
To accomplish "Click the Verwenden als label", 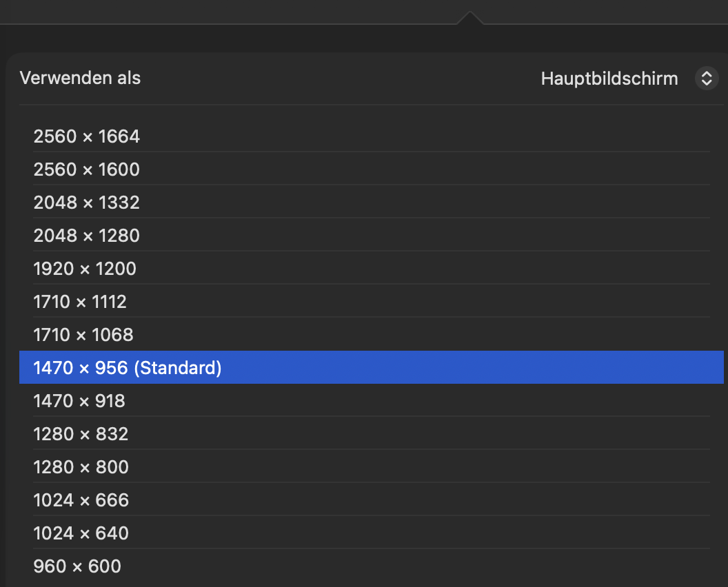I will pos(80,78).
